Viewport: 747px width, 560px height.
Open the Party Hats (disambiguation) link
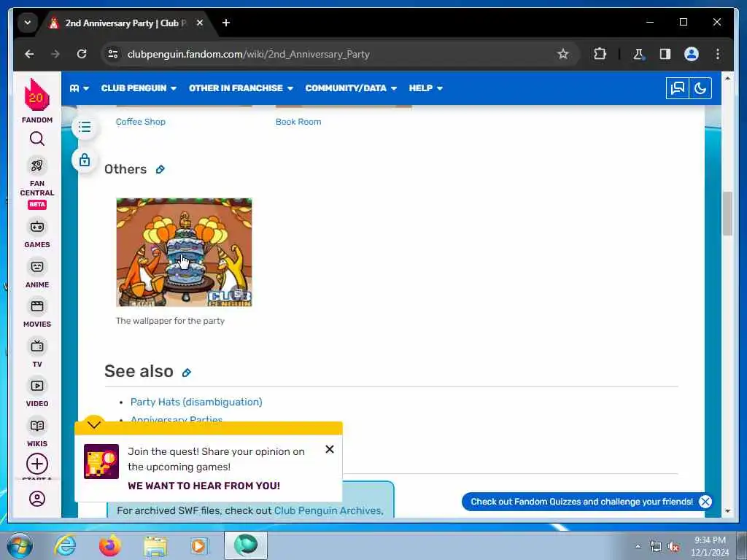(196, 402)
